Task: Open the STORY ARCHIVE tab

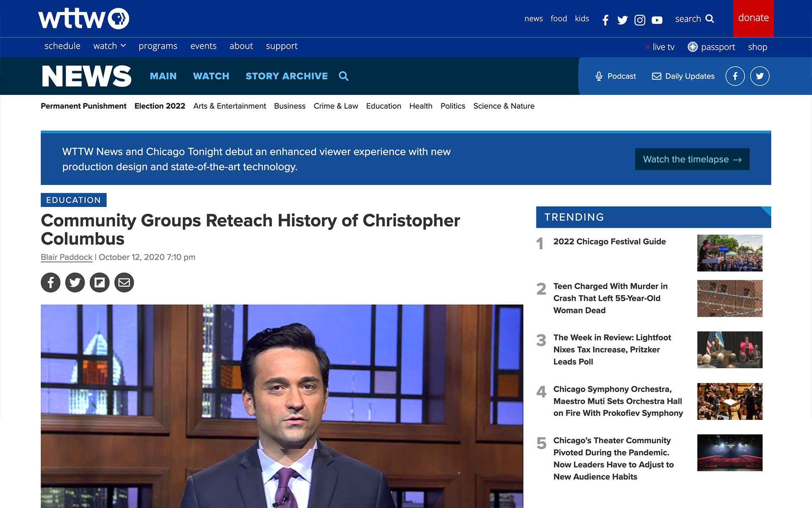Action: pos(287,76)
